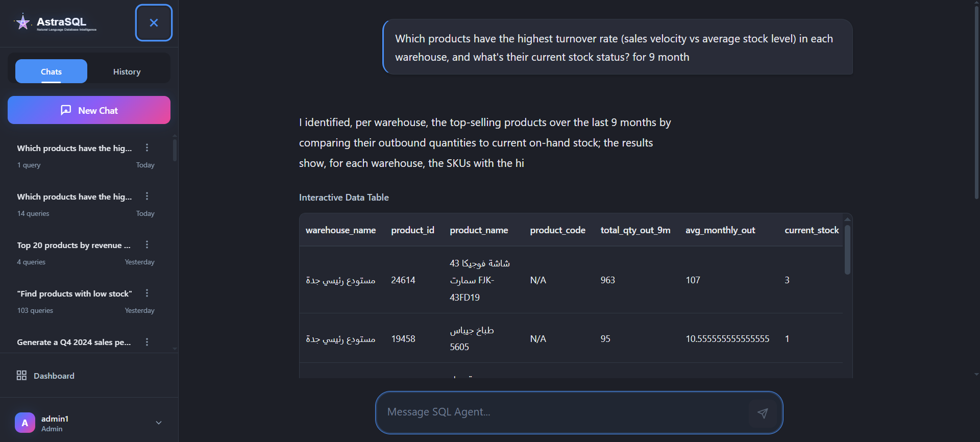Click the New Chat icon inside the gradient button
The image size is (980, 442).
pyautogui.click(x=66, y=110)
